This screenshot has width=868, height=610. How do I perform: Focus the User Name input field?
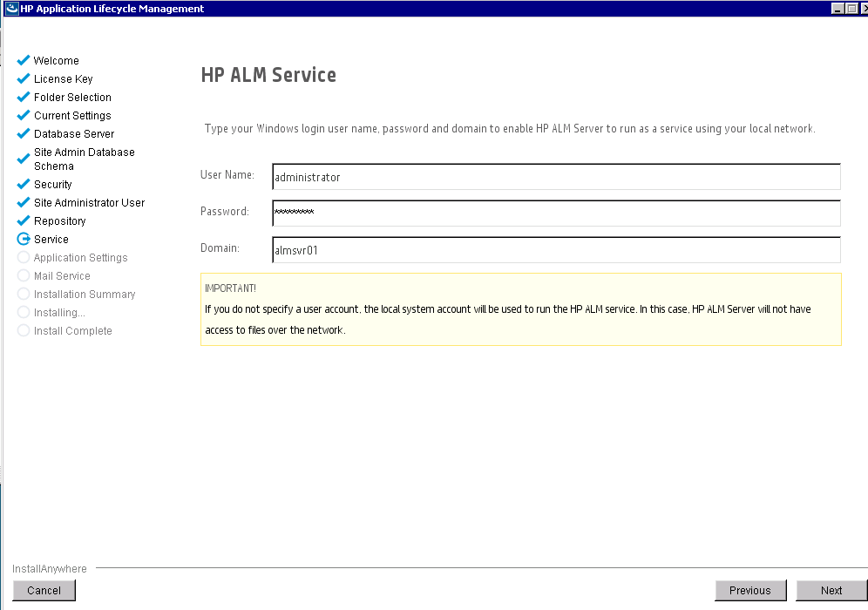pos(556,177)
